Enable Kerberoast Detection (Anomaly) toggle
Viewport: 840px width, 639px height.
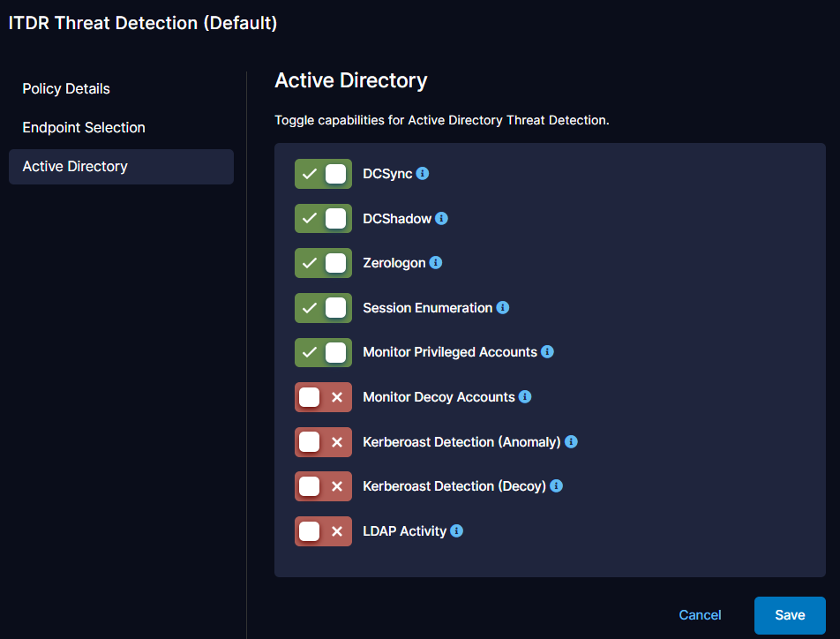[x=323, y=441]
